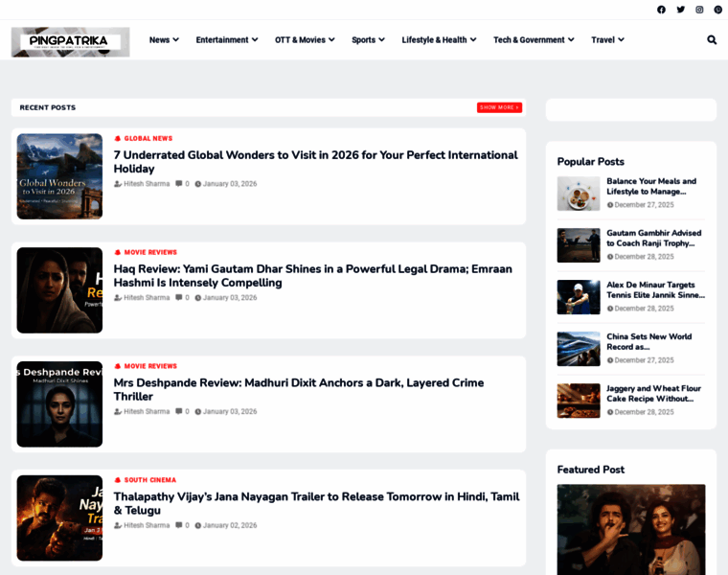
Task: Open the Tech & Government menu item
Action: pos(529,40)
